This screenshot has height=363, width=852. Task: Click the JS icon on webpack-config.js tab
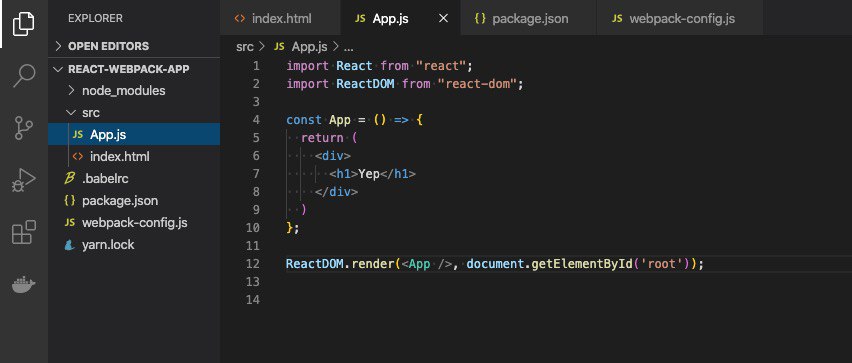617,18
